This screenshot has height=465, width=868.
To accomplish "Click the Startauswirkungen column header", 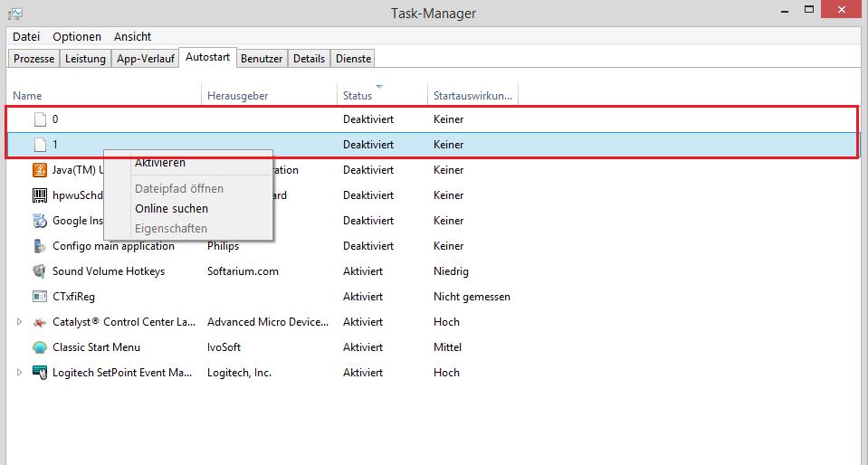I will click(472, 95).
